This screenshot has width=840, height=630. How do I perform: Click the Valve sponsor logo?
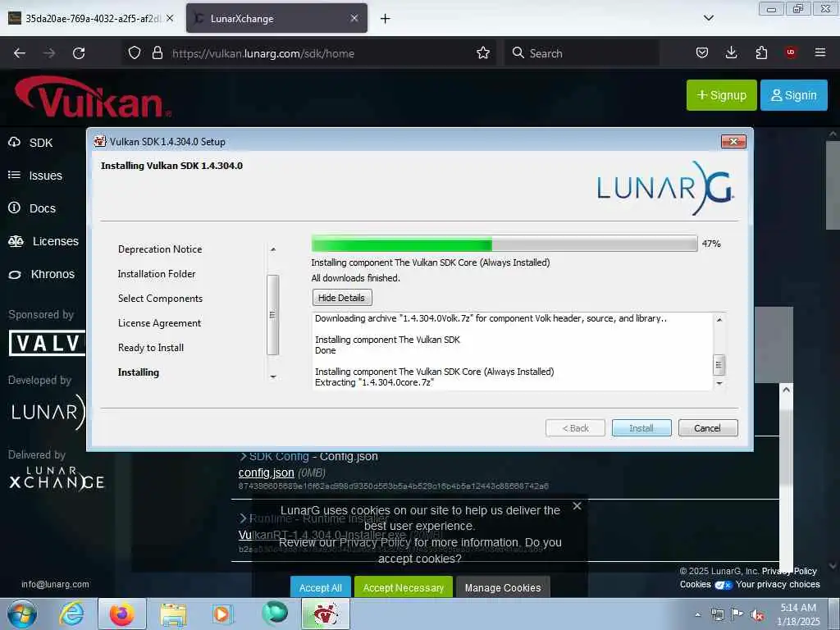coord(47,343)
